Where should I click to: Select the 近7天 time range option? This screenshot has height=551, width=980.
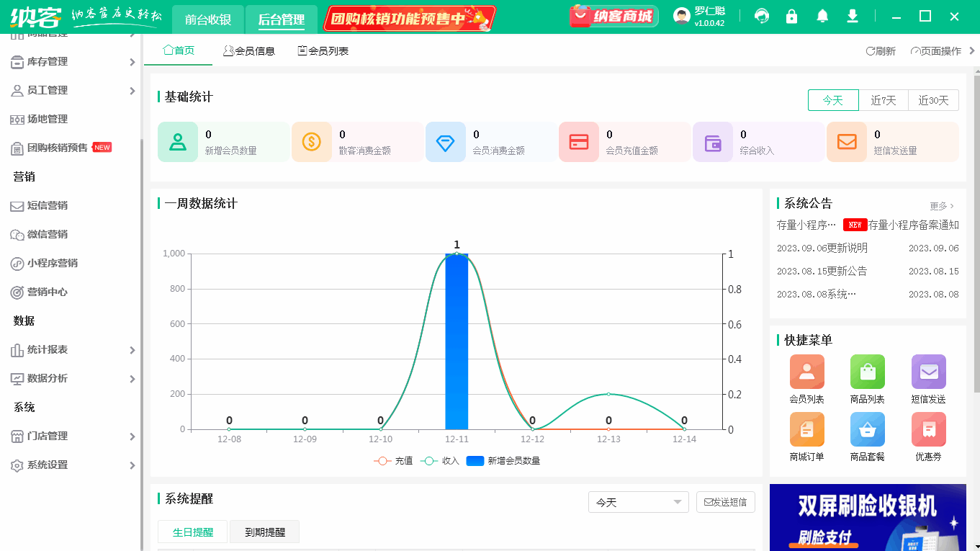[884, 100]
